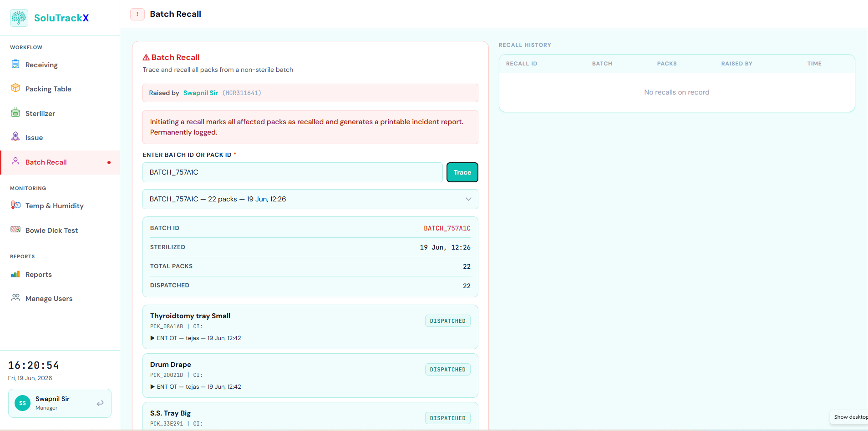Image resolution: width=868 pixels, height=431 pixels.
Task: Click the red dot next to Batch Recall
Action: point(109,162)
